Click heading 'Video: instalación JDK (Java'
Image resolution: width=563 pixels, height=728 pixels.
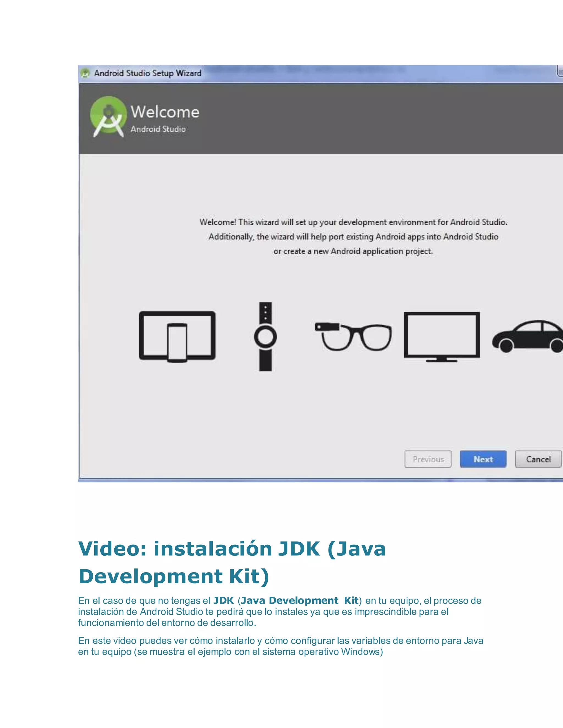point(232,549)
